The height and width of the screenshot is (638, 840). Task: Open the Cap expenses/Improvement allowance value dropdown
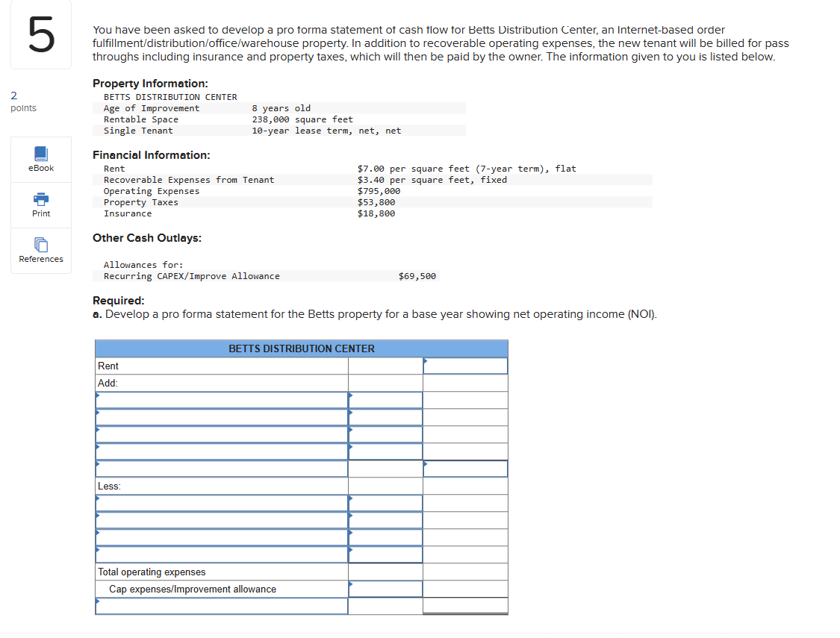(385, 589)
